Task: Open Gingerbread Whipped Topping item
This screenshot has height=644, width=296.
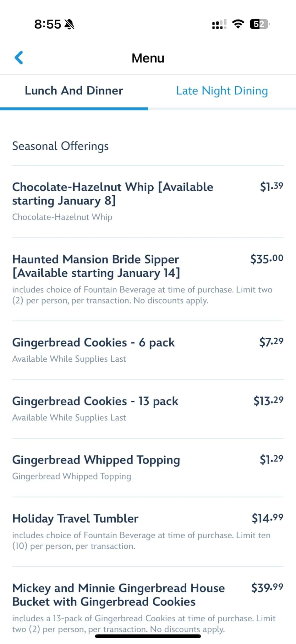Action: [96, 460]
